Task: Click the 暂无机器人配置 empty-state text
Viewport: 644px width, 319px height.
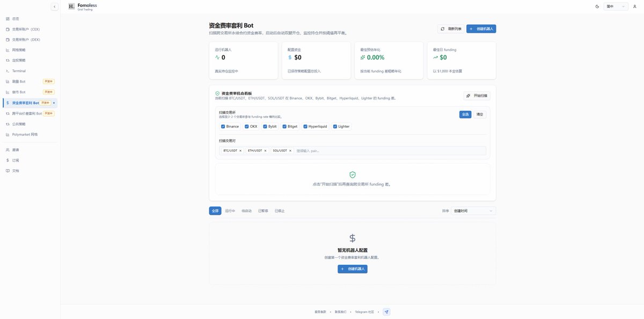Action: tap(353, 250)
